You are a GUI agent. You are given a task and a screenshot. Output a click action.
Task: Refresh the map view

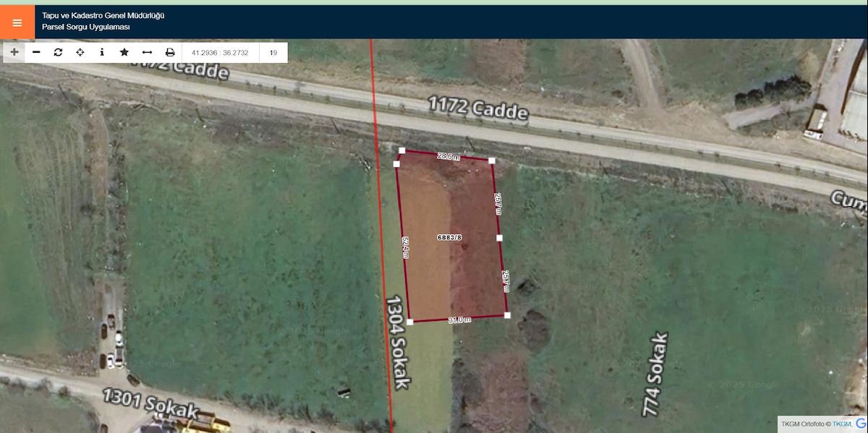[x=58, y=52]
